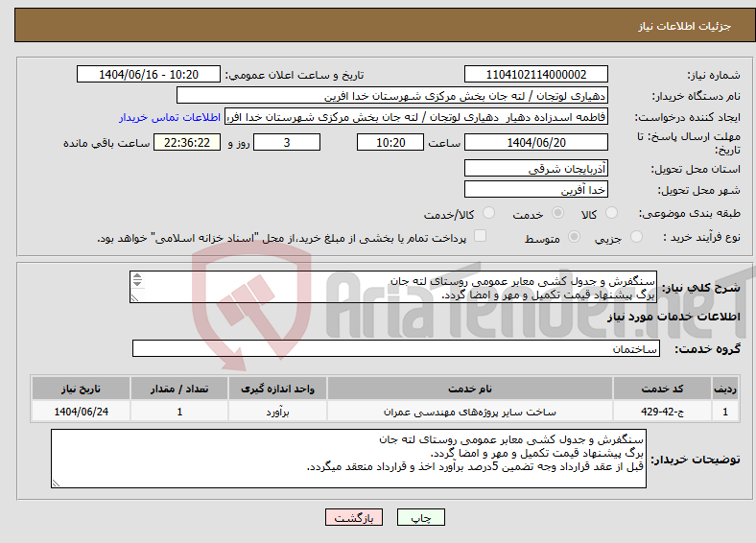756x543 pixels.
Task: Click the resize grip of the description box
Action: [134, 298]
